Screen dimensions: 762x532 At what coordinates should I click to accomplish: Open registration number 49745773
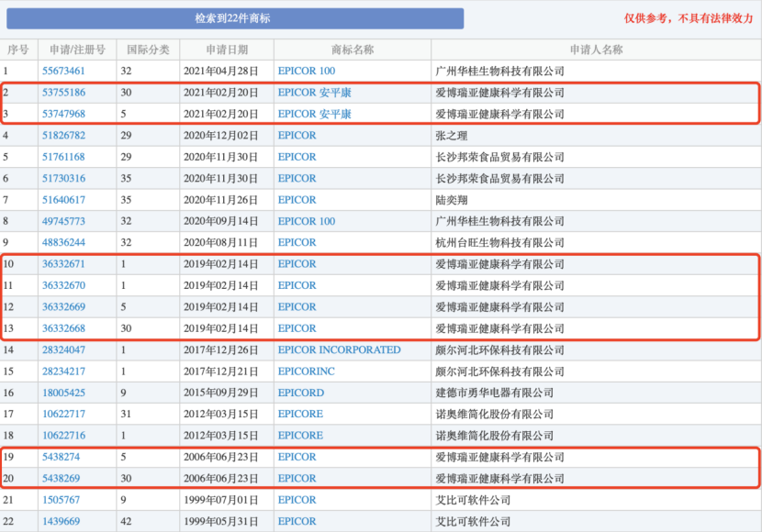pyautogui.click(x=63, y=221)
